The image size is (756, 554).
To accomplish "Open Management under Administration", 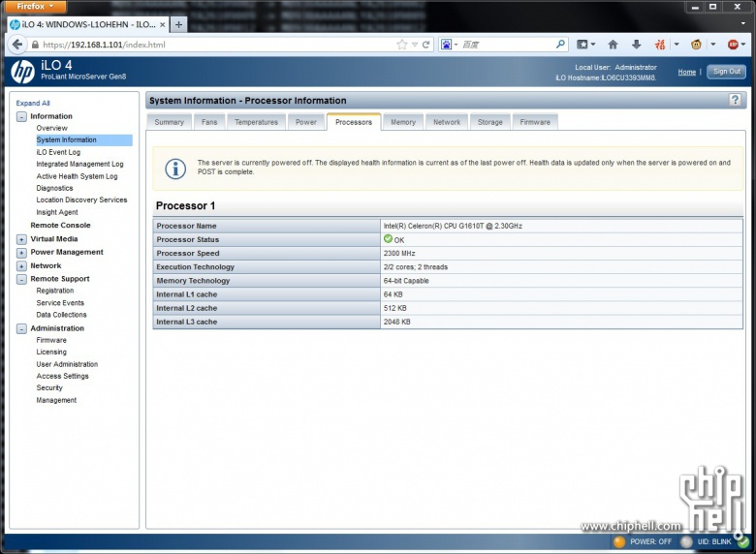I will pos(56,400).
